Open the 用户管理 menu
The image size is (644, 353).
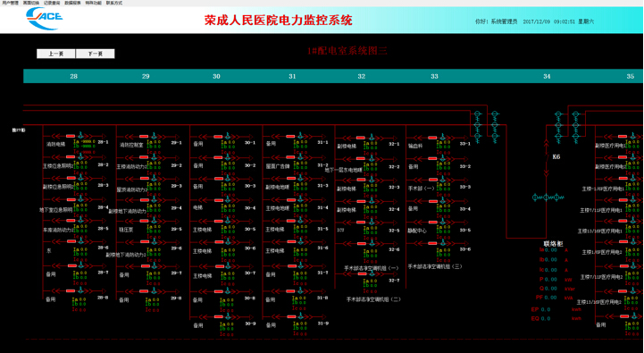(x=10, y=3)
